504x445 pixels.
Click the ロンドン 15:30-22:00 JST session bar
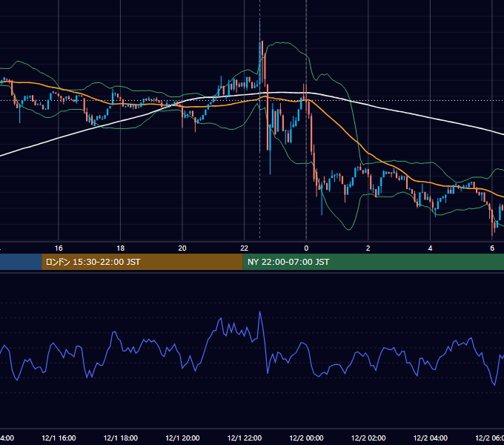tap(142, 262)
